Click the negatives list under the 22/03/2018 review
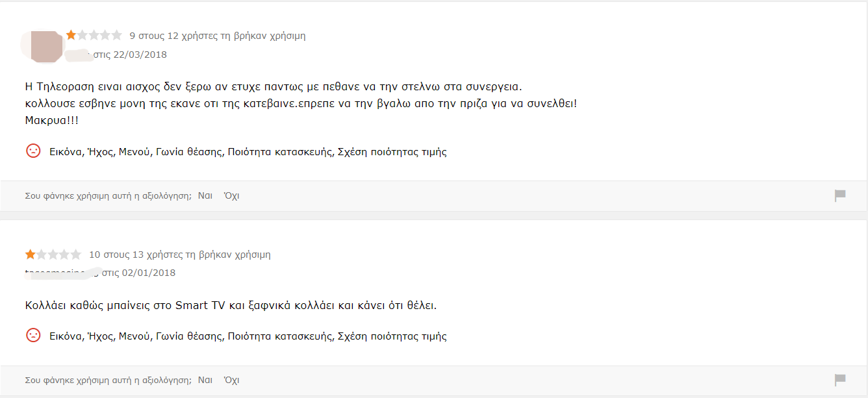This screenshot has width=868, height=398. pos(248,153)
